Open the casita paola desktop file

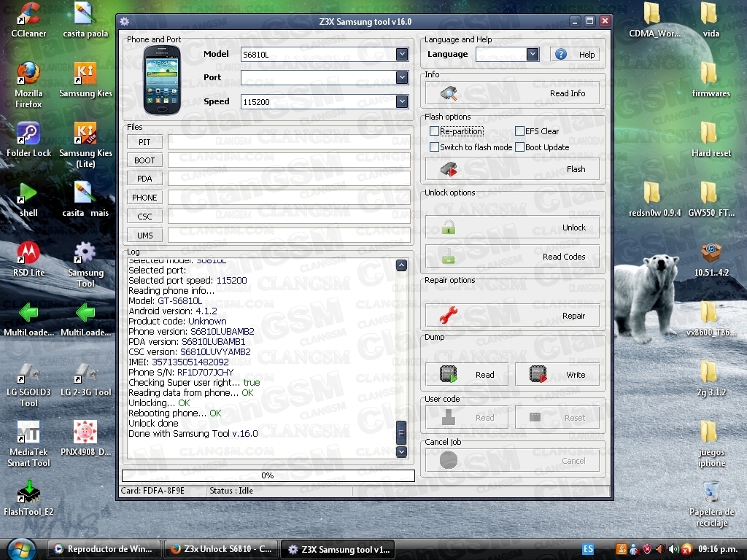[x=86, y=20]
